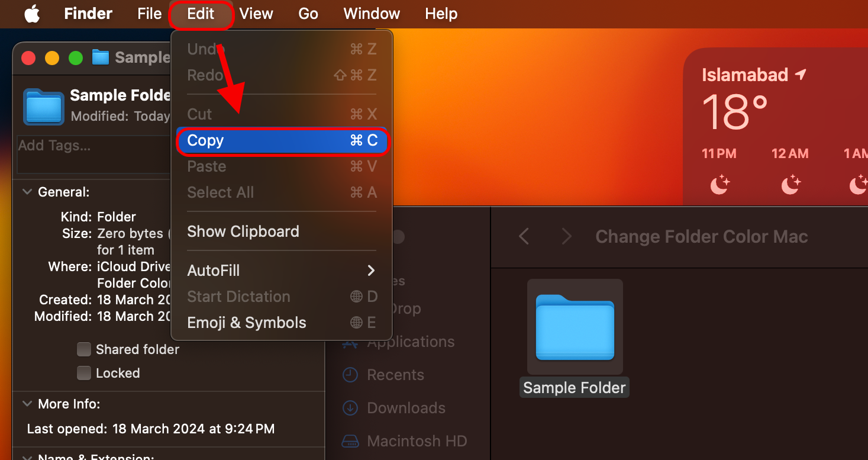Image resolution: width=868 pixels, height=460 pixels.
Task: Click the Islamabad city name in weather widget
Action: (x=745, y=75)
